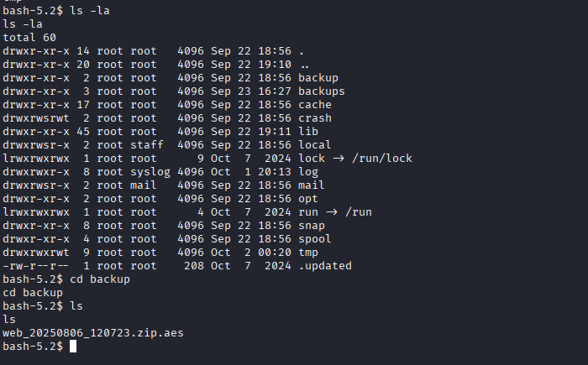
Task: Click the spool directory entry name
Action: pos(315,238)
